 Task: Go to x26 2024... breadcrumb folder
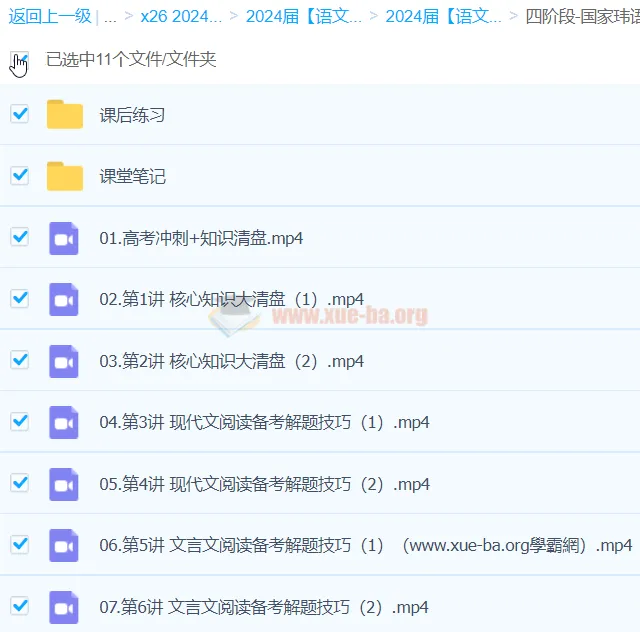(x=181, y=16)
